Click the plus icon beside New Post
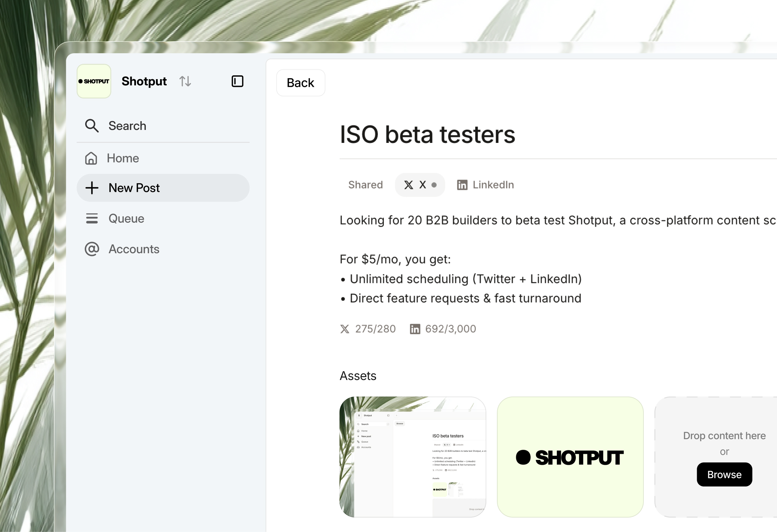The image size is (777, 532). click(x=92, y=188)
